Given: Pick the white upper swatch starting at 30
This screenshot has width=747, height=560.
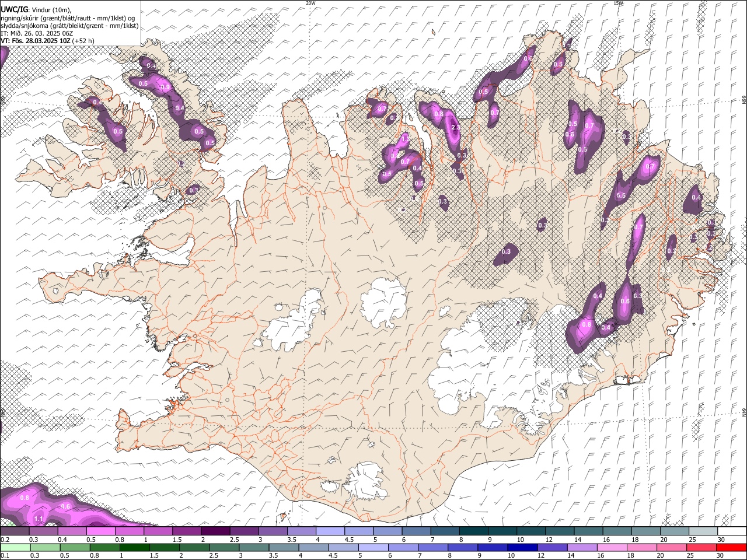Looking at the screenshot, I should point(732,531).
